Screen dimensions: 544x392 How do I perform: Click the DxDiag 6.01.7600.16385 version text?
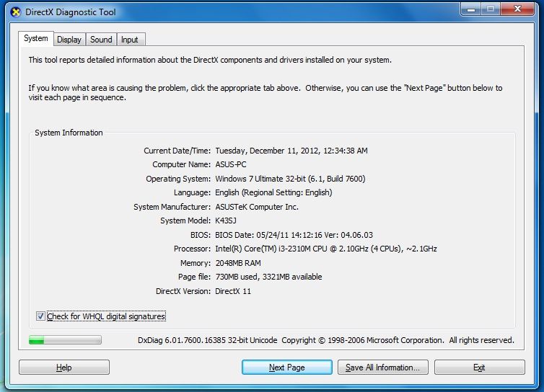pos(208,340)
